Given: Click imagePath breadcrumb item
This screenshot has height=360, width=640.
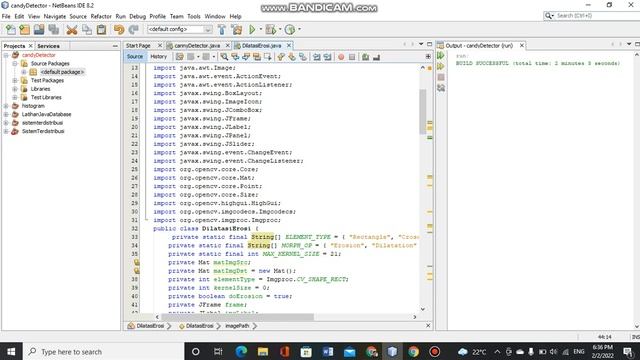Looking at the screenshot, I should [237, 326].
